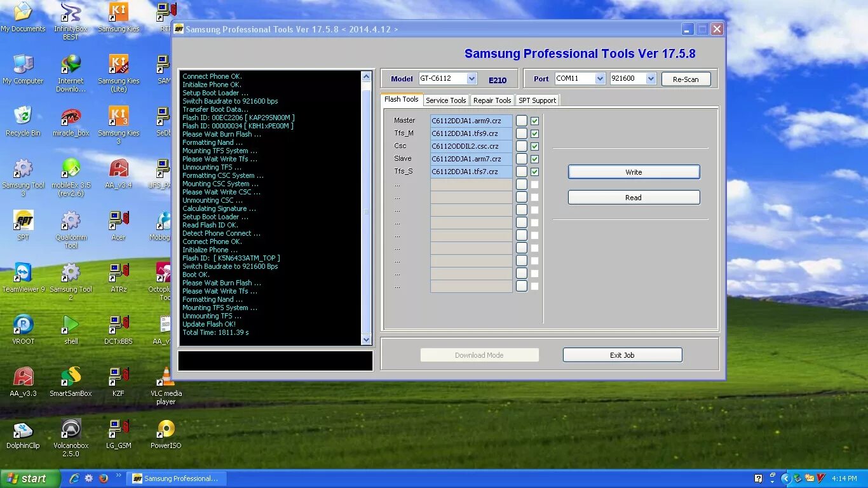
Task: Click the Re-Scan button
Action: click(686, 79)
